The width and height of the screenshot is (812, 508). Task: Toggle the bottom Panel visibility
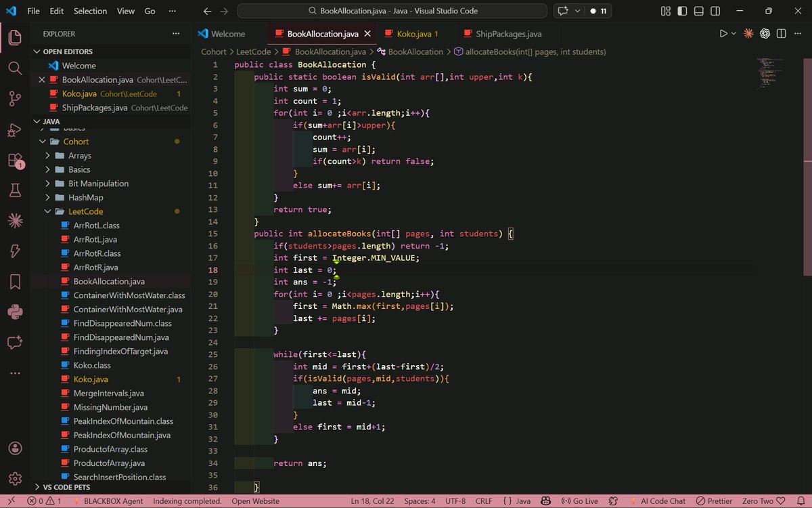point(699,11)
